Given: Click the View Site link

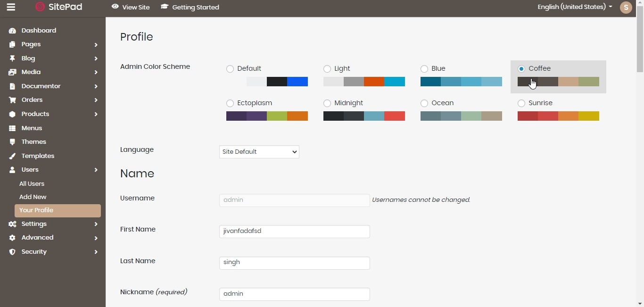Looking at the screenshot, I should point(136,8).
